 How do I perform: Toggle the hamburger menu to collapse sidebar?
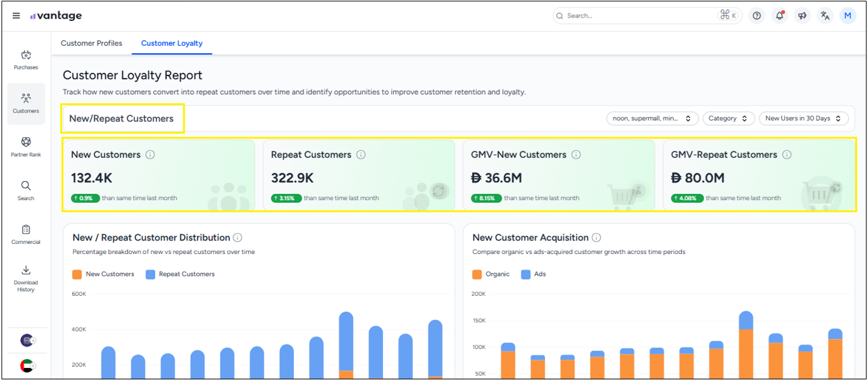16,16
